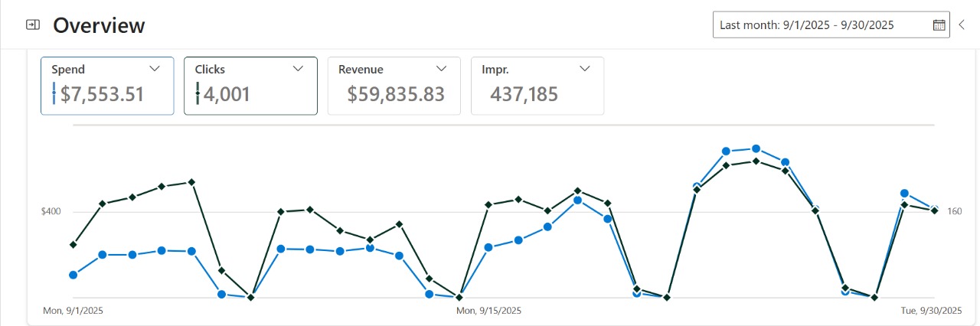The height and width of the screenshot is (326, 980).
Task: Expand the Spend metric dropdown chevron
Action: tap(155, 69)
